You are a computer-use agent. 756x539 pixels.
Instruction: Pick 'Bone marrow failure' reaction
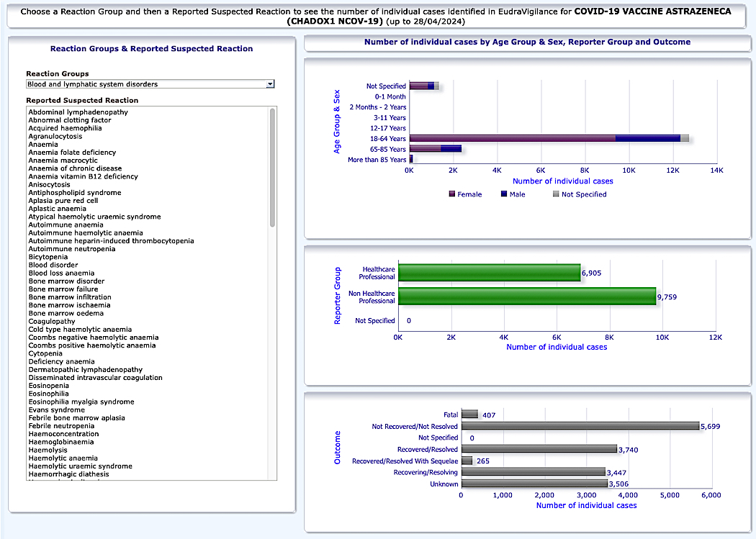point(63,289)
